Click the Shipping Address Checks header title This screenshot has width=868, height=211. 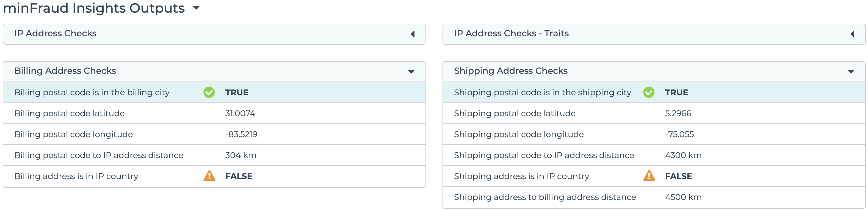pos(510,71)
